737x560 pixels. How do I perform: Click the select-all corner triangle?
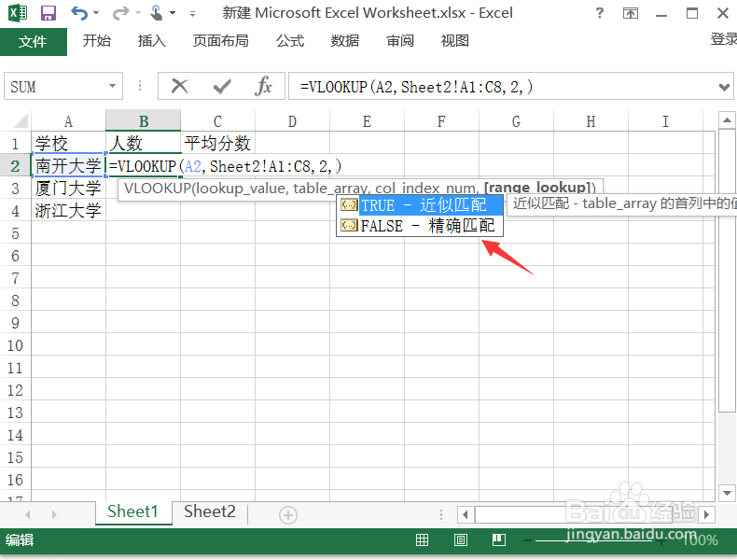coord(21,121)
